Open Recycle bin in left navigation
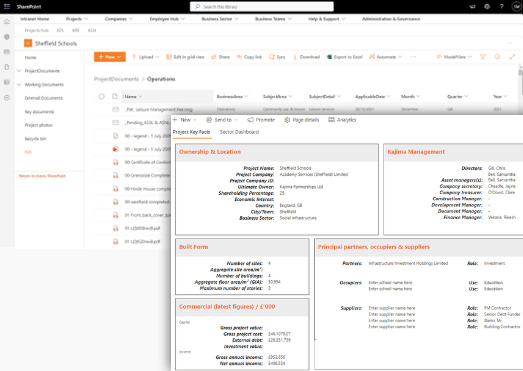 pos(35,138)
